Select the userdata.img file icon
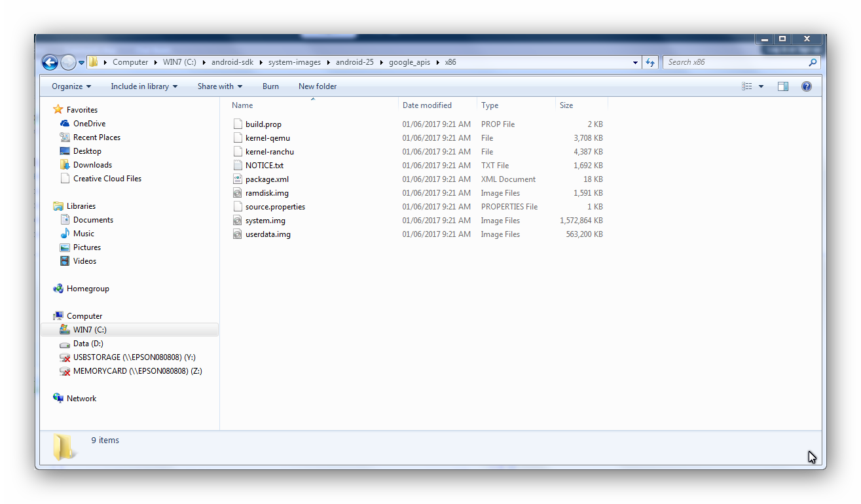Viewport: 861px width, 504px height. [x=238, y=234]
